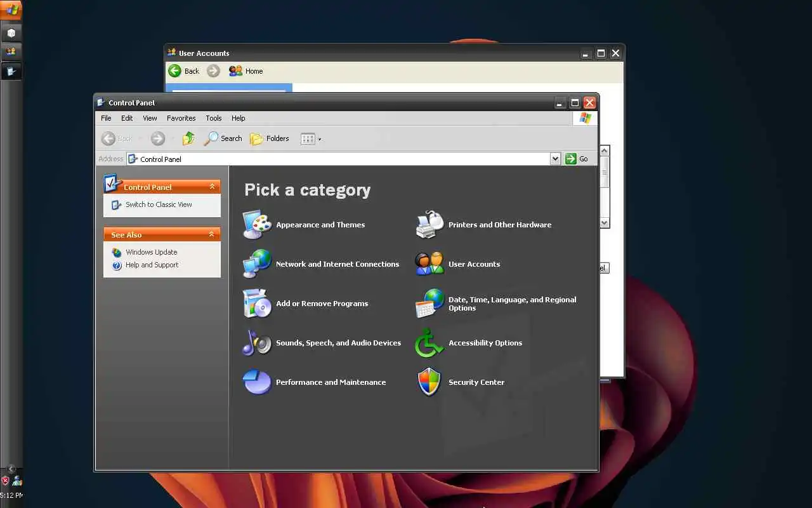Collapse the Control Panel sidebar section
The height and width of the screenshot is (508, 812).
pyautogui.click(x=212, y=187)
